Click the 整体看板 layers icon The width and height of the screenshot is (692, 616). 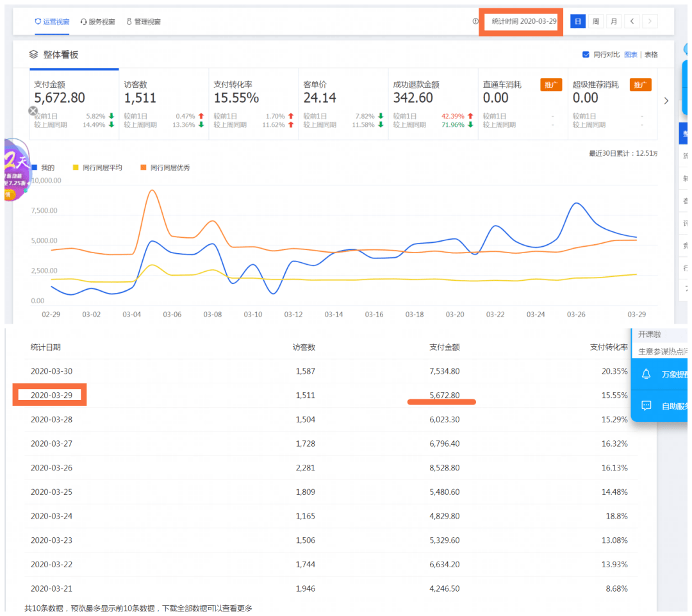pyautogui.click(x=34, y=55)
